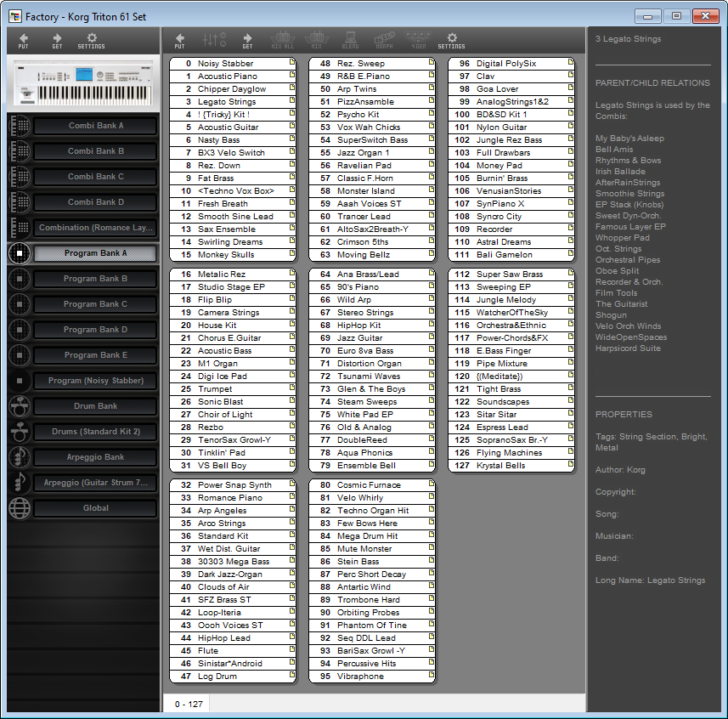Select Program Bank C
Viewport: 728px width, 719px height.
(x=95, y=304)
